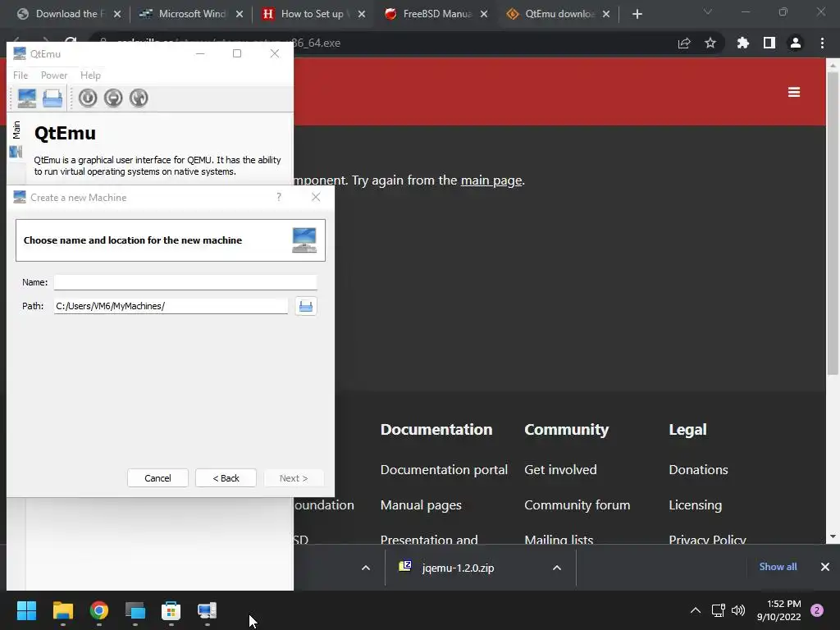Image resolution: width=840 pixels, height=630 pixels.
Task: Focus the Name input field
Action: pyautogui.click(x=185, y=282)
